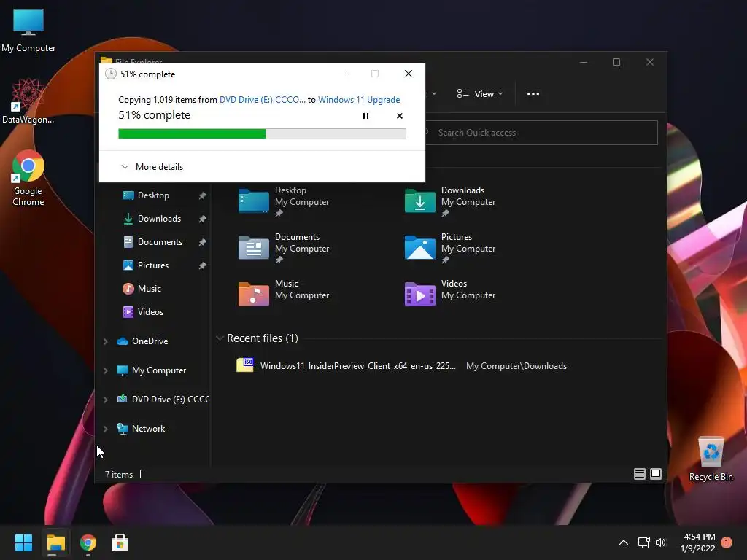
Task: Minimize the copy progress dialog
Action: tap(341, 74)
